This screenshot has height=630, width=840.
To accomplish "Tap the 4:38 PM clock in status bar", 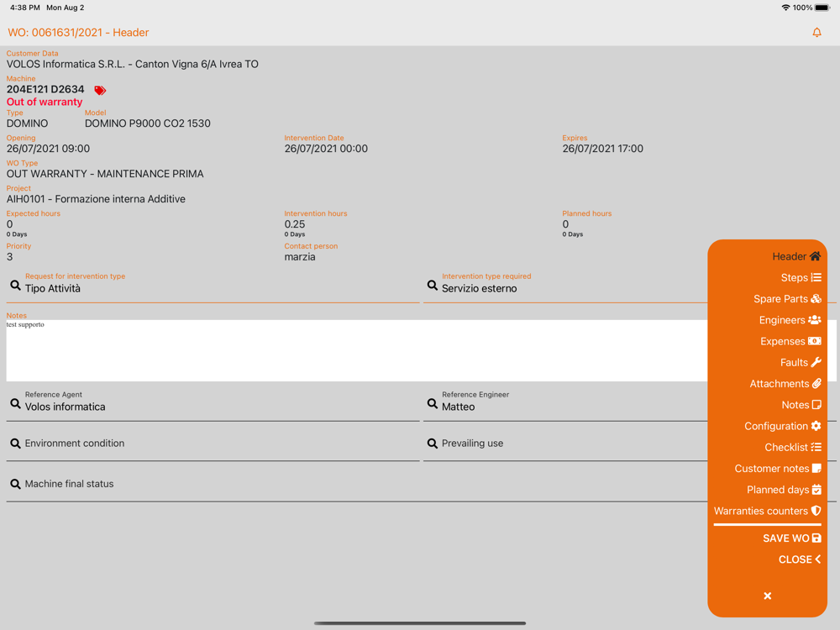I will [24, 8].
